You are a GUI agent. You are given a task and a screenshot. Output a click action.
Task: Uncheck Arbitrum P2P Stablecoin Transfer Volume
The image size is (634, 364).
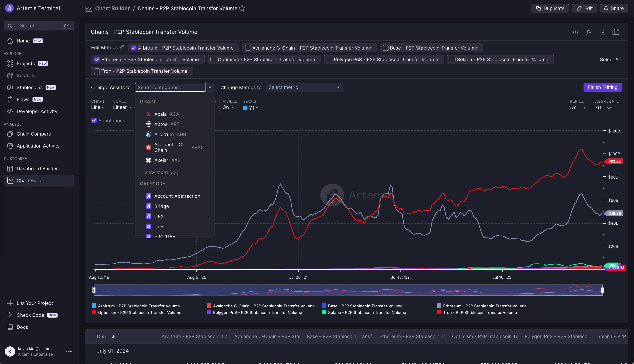coord(134,48)
